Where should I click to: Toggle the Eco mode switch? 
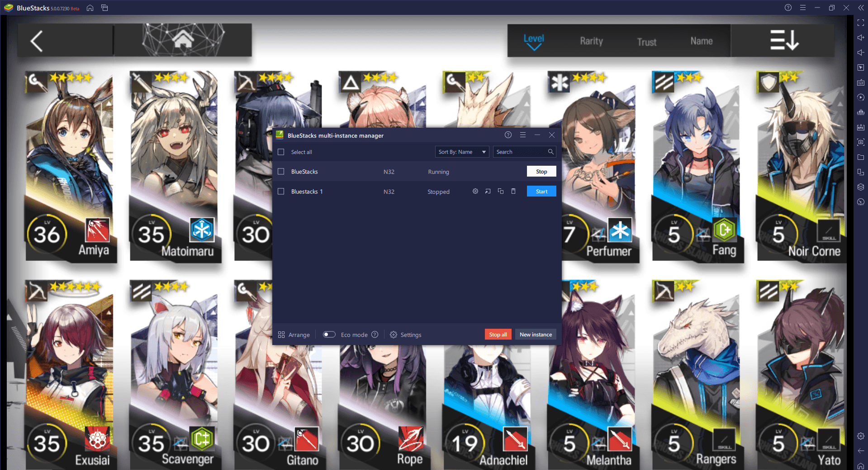tap(329, 335)
